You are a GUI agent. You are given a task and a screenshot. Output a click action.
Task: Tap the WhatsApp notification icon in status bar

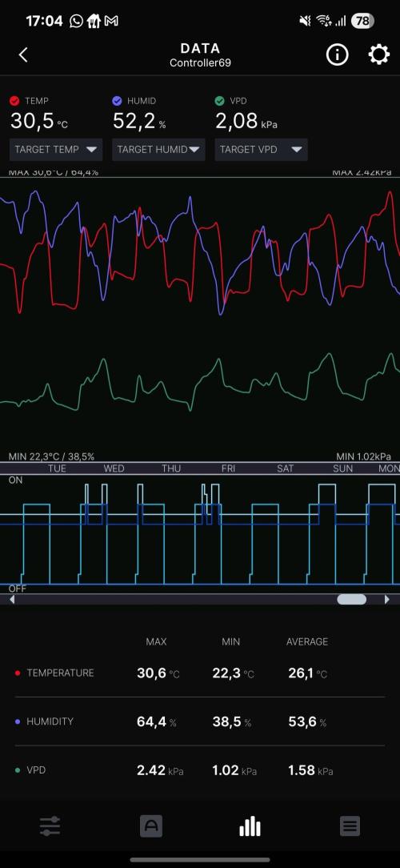coord(76,21)
